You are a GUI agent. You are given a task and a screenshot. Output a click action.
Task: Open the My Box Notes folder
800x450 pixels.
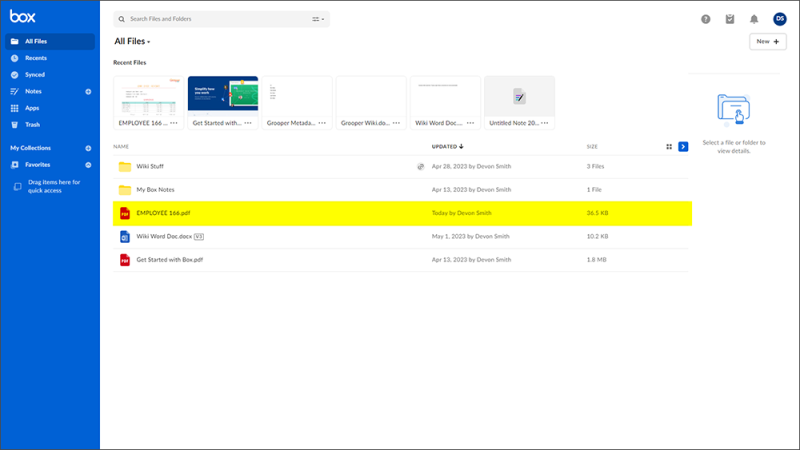(x=155, y=190)
